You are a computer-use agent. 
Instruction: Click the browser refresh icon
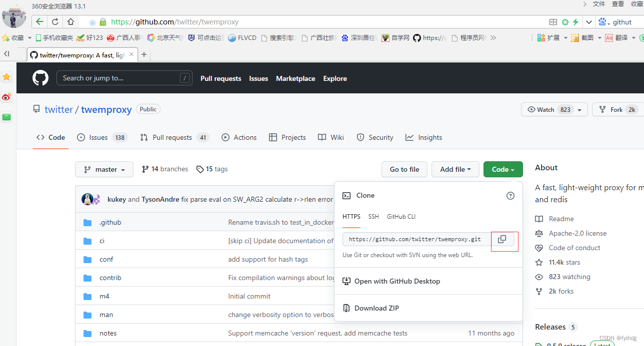coord(55,21)
